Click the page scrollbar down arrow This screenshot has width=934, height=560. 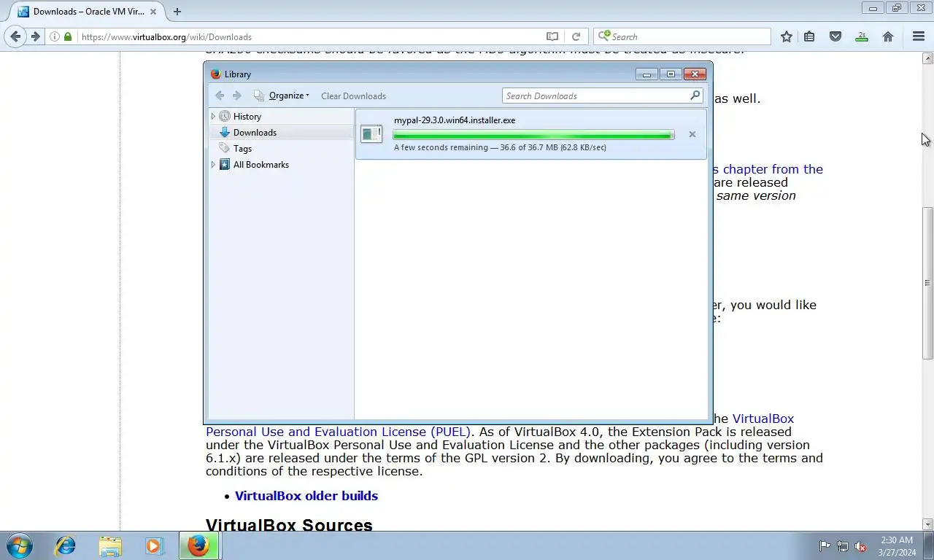[927, 524]
